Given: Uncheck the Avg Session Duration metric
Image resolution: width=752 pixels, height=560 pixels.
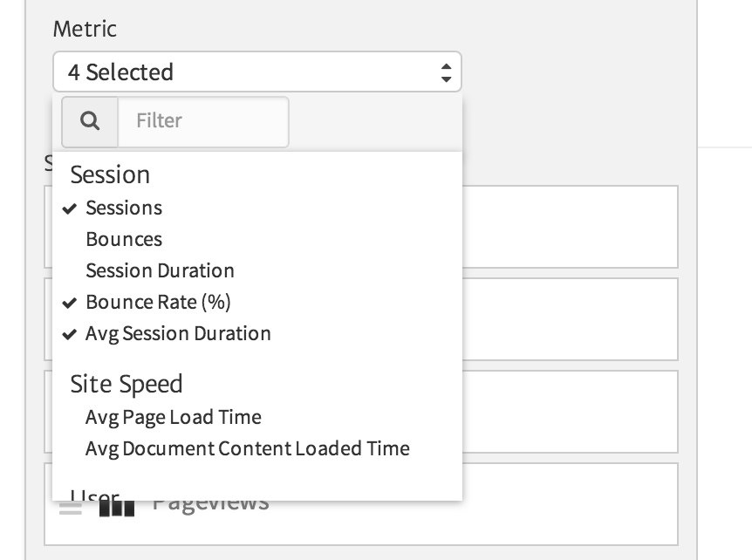Looking at the screenshot, I should 178,333.
